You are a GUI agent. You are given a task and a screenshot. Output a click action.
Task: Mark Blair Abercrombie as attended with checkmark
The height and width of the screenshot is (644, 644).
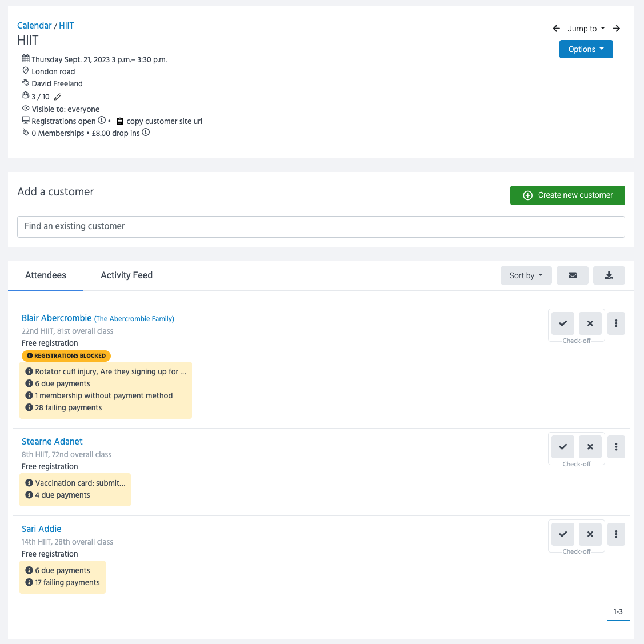click(x=563, y=323)
